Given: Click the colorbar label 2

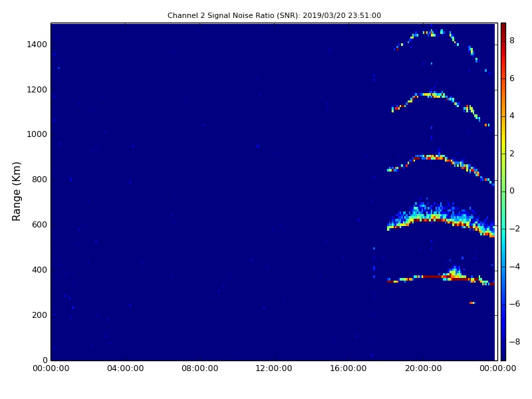Looking at the screenshot, I should pyautogui.click(x=512, y=154).
